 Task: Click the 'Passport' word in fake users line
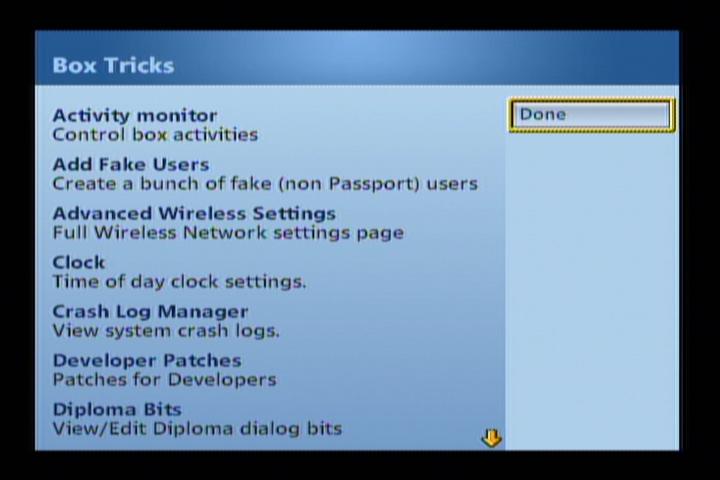(x=372, y=184)
